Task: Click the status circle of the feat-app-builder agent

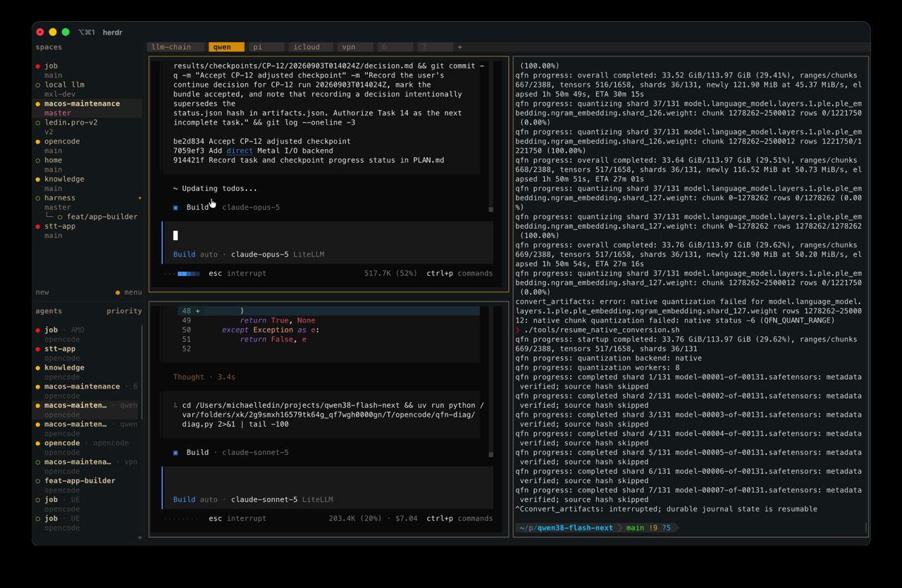Action: [38, 481]
